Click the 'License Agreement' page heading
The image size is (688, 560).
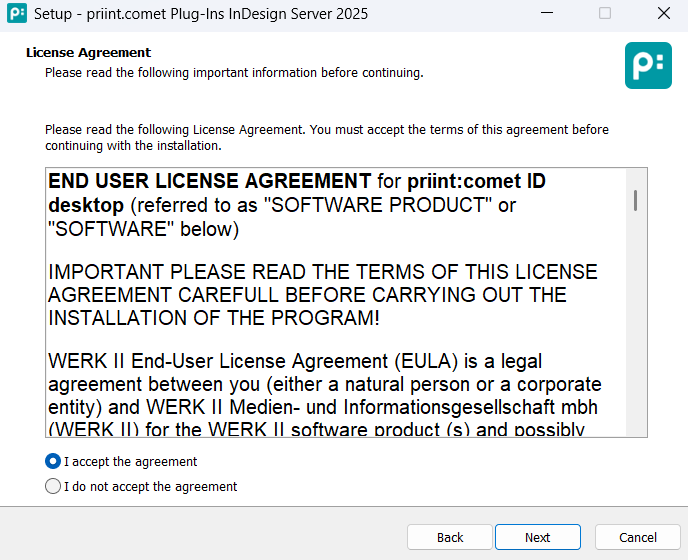88,53
